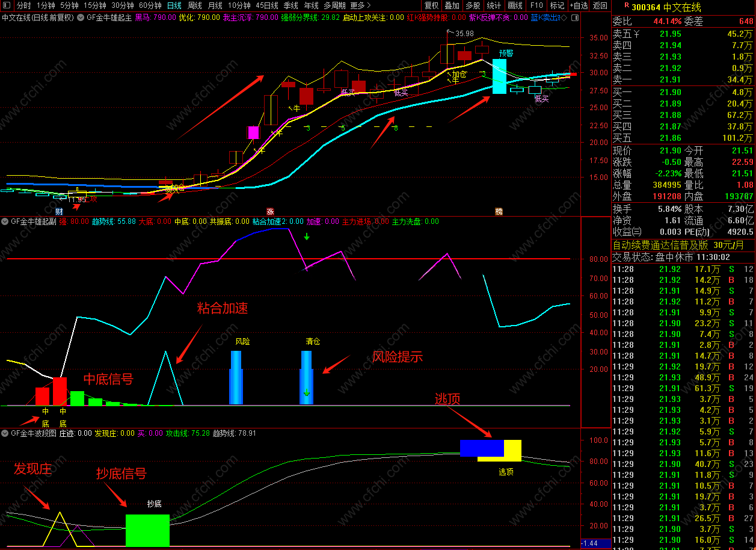Viewport: 756px width, 550px height.
Task: Click the 抄底 green signal block
Action: pos(147,530)
